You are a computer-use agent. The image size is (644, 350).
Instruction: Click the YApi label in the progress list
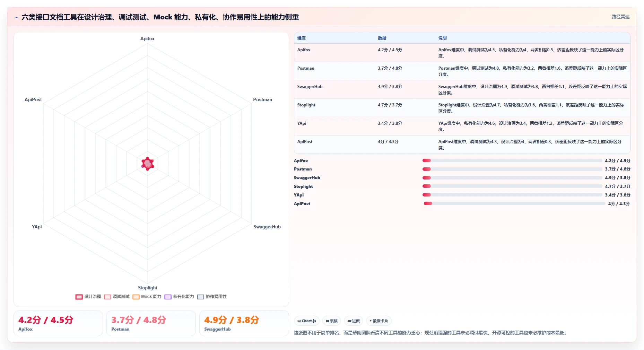pyautogui.click(x=299, y=195)
